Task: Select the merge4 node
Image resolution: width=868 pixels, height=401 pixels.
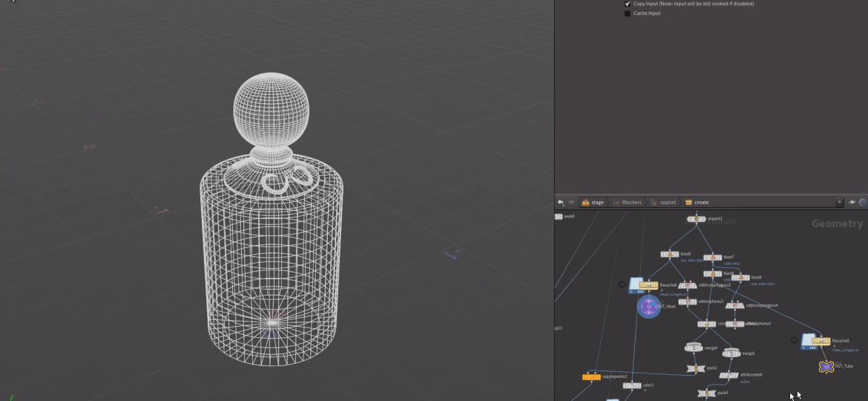Action: pos(694,348)
